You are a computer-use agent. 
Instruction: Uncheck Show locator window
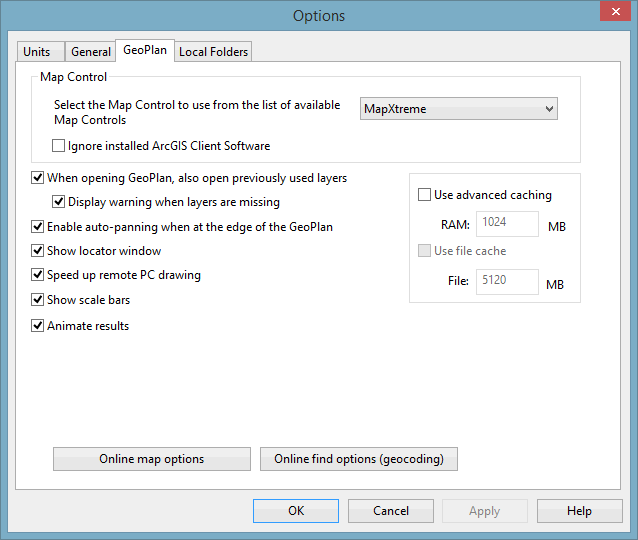38,251
